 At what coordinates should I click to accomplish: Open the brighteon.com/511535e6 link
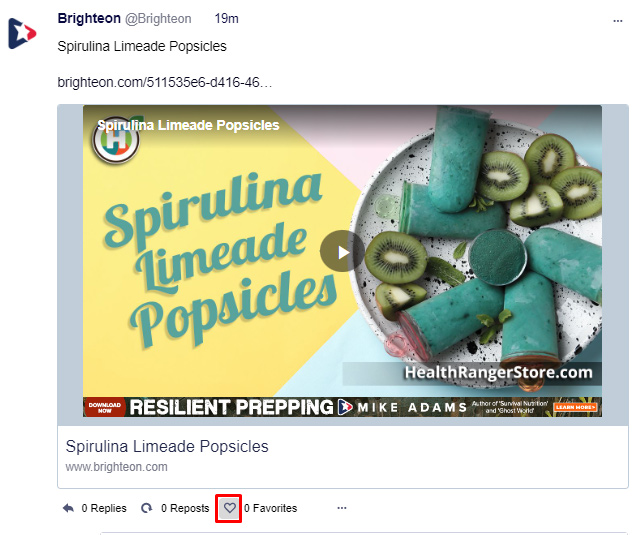164,82
